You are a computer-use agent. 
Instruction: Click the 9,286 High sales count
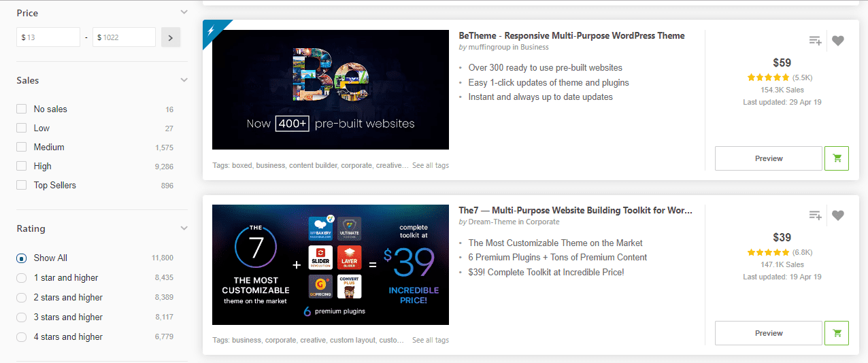pyautogui.click(x=164, y=167)
